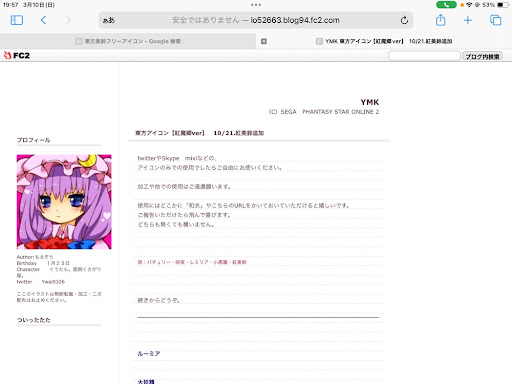Open the share sheet icon
This screenshot has height=384, width=512.
tap(441, 20)
